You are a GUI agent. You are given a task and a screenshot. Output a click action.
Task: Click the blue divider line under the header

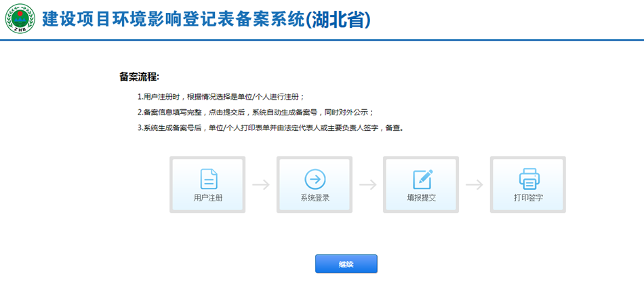322,39
